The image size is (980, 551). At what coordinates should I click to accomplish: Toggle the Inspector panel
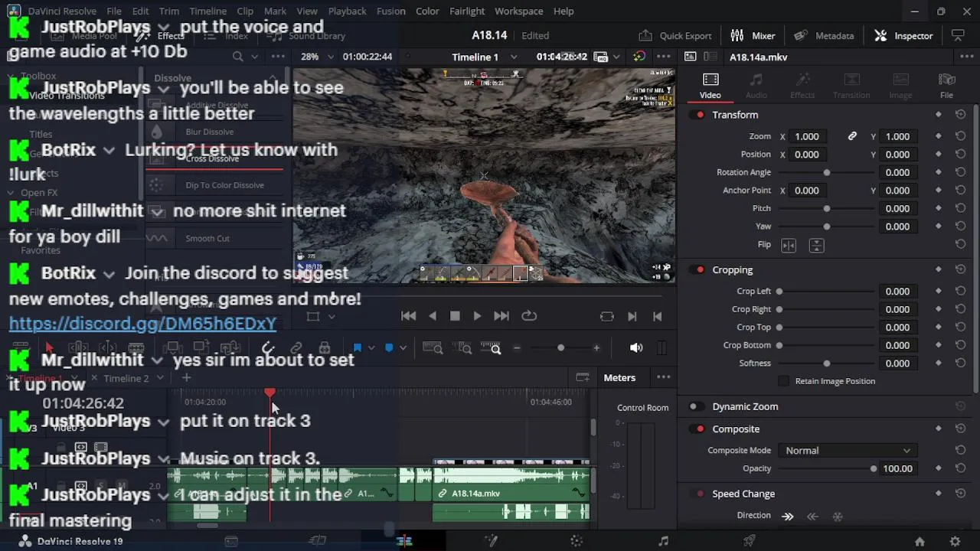904,35
